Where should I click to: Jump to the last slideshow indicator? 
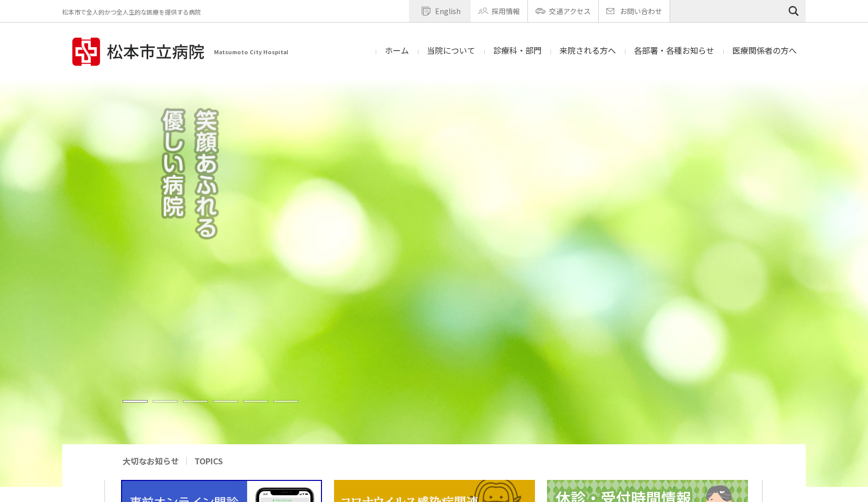(x=286, y=401)
